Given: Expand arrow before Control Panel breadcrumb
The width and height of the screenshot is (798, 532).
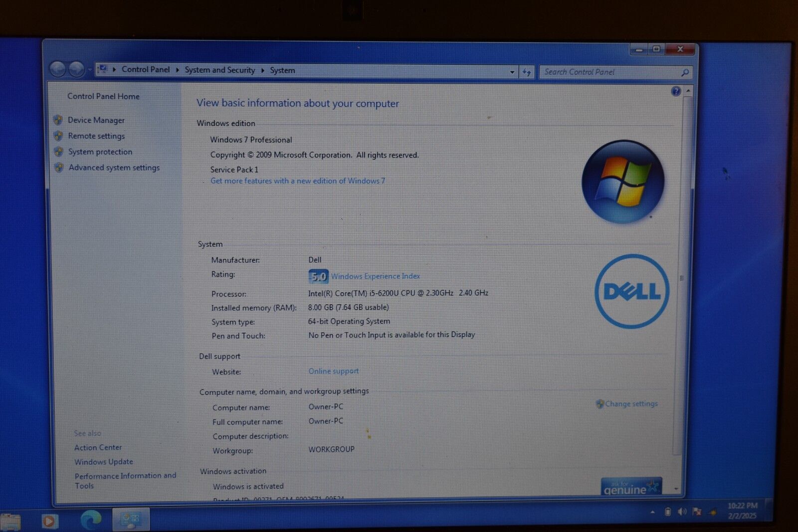Looking at the screenshot, I should tap(114, 70).
